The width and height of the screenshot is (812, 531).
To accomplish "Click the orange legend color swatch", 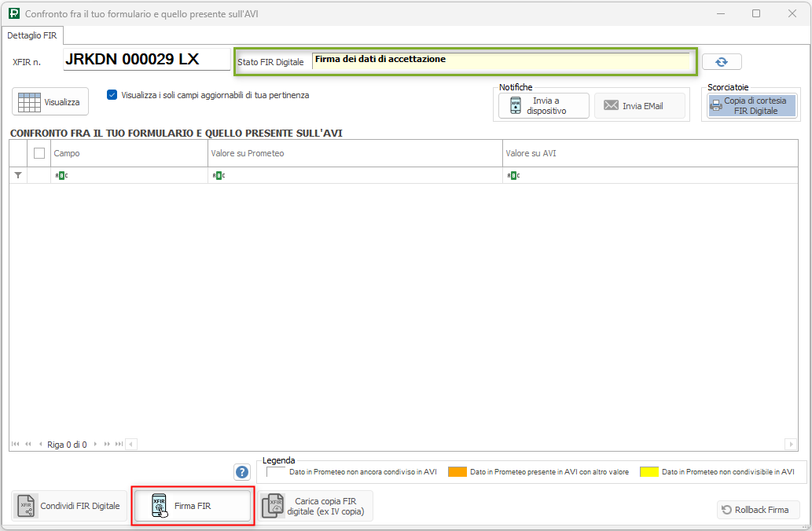I will 457,472.
